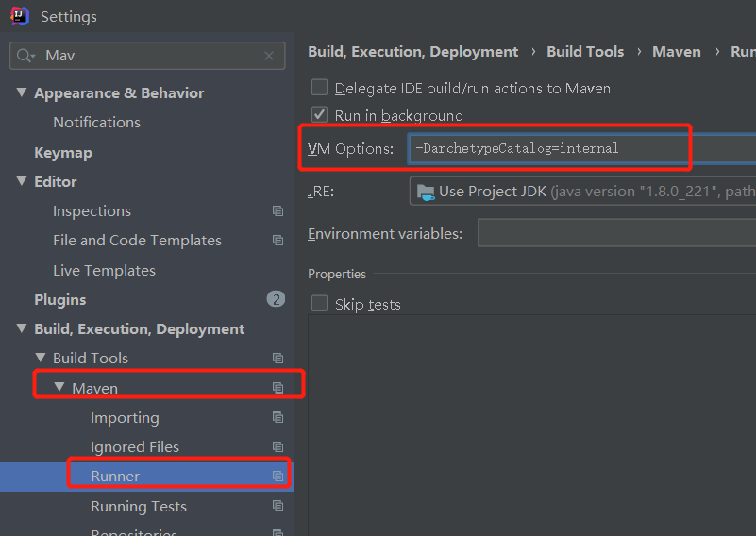756x536 pixels.
Task: Click the JDK folder icon in JRE selector
Action: 426,192
